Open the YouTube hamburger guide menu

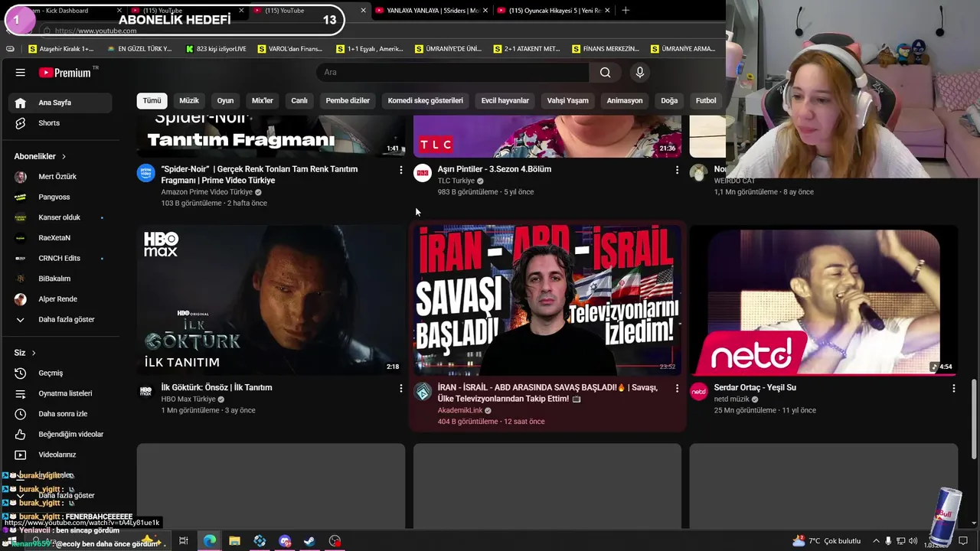pos(21,73)
